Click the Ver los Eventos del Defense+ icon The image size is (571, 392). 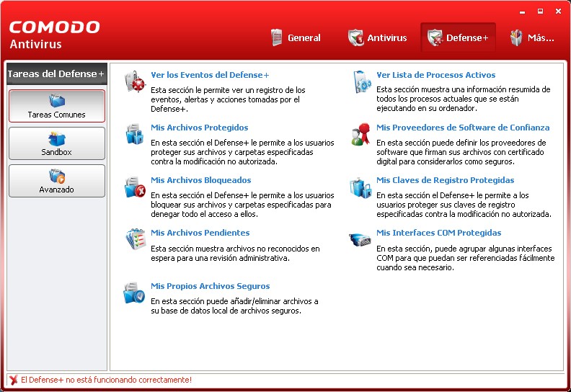[x=135, y=81]
